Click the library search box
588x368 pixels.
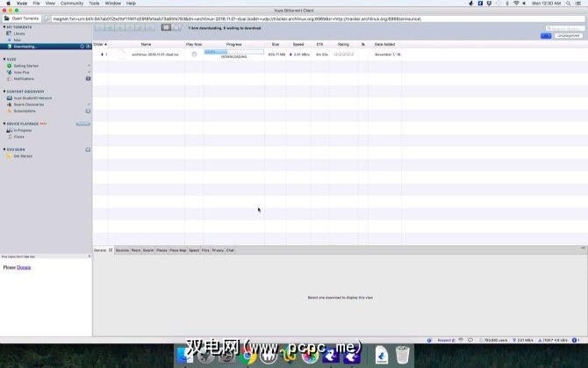[565, 28]
